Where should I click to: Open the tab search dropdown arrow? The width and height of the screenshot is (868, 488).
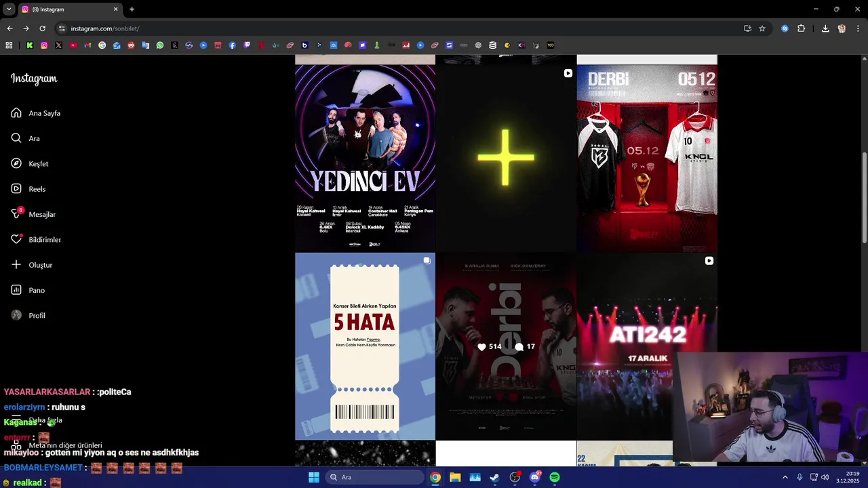pyautogui.click(x=8, y=9)
